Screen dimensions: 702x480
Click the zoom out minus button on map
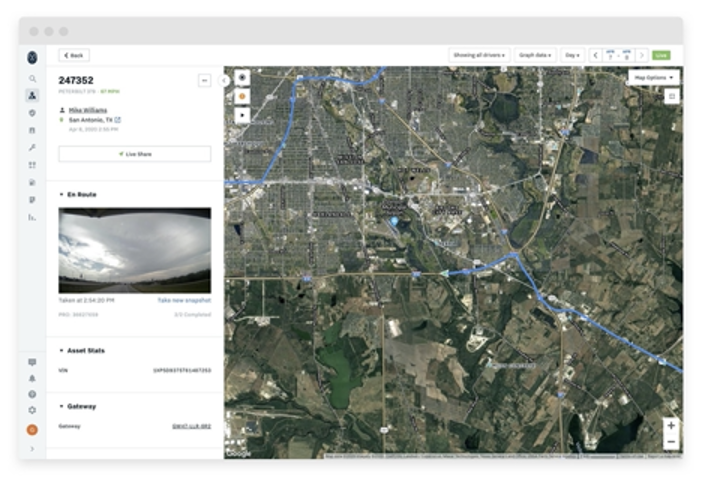pos(670,442)
